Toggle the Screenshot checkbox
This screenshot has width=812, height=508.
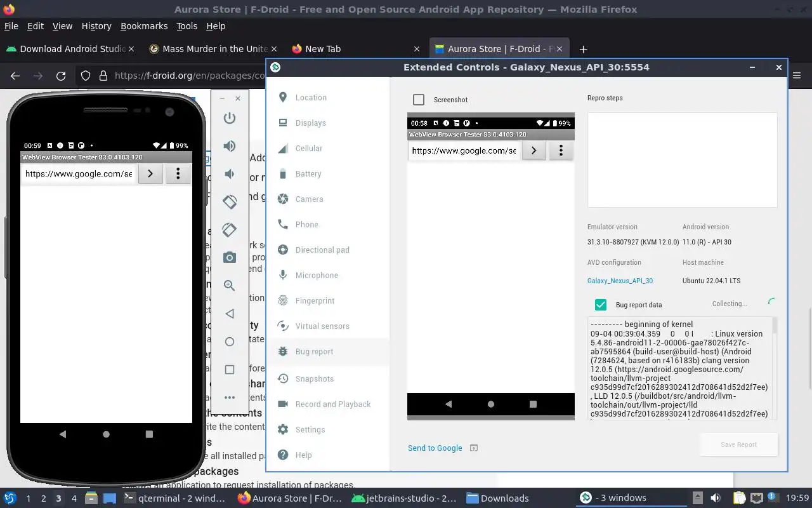coord(419,100)
